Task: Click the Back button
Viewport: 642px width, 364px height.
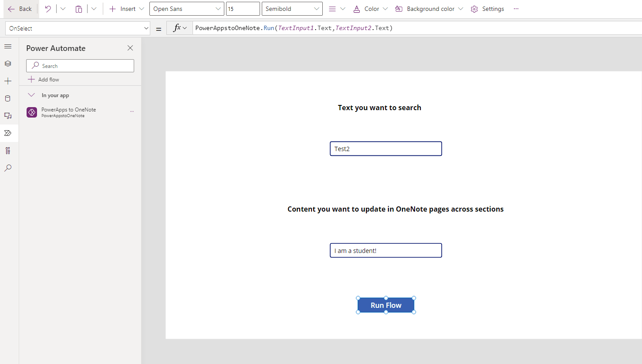Action: pyautogui.click(x=20, y=9)
